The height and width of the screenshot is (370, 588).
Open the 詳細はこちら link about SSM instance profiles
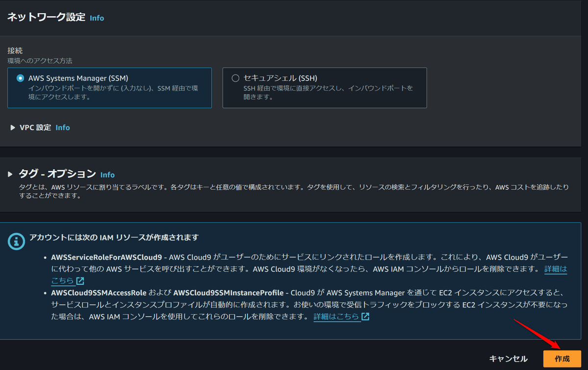[338, 317]
